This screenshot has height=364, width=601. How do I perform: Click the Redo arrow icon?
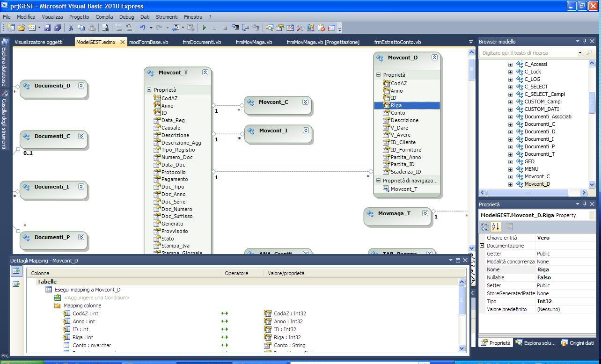click(x=159, y=28)
